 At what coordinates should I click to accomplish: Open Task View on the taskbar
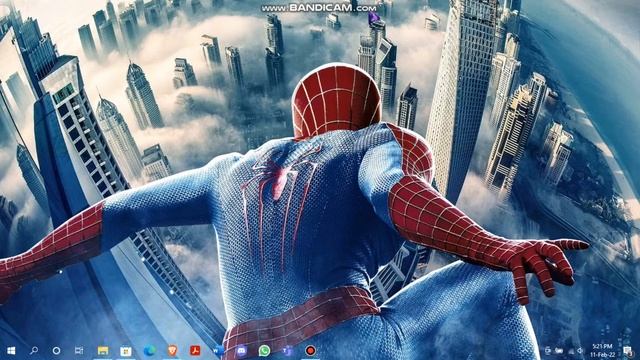click(x=79, y=351)
